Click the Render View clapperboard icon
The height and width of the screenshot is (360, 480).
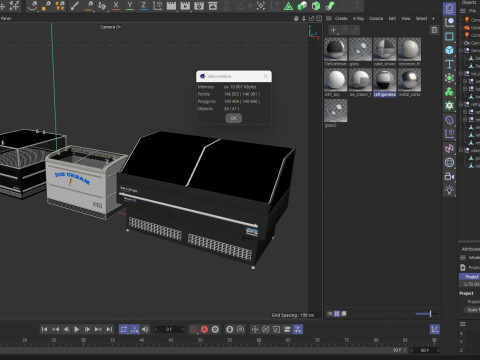click(x=171, y=6)
